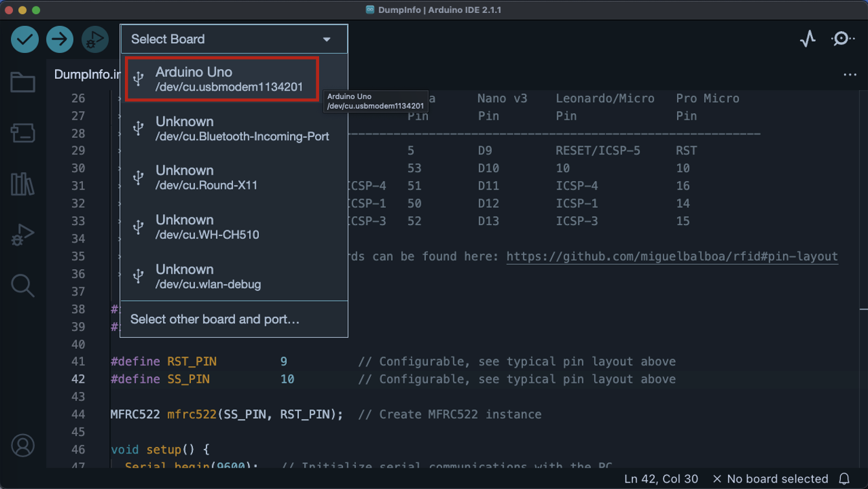
Task: Select Arduino Uno on usbmodem1134201 port
Action: coord(222,79)
